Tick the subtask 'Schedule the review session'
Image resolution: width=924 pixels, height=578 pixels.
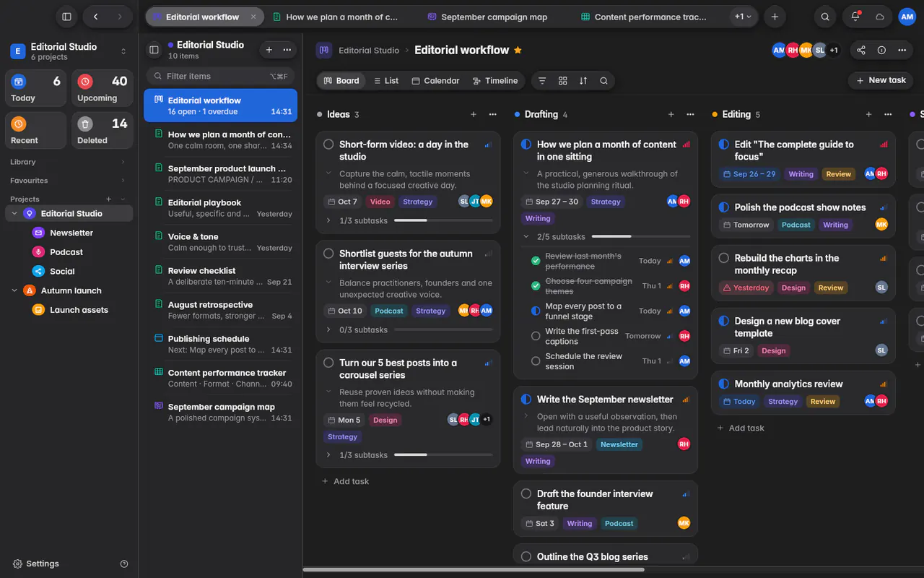[536, 361]
